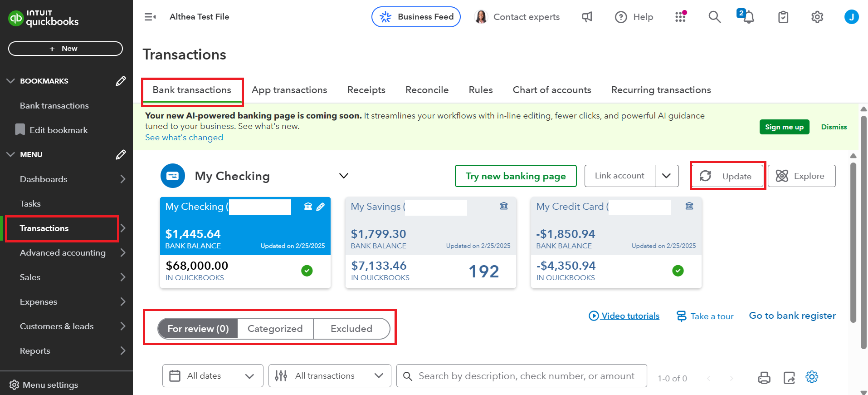Open table settings gear icon
This screenshot has height=395, width=868.
812,376
